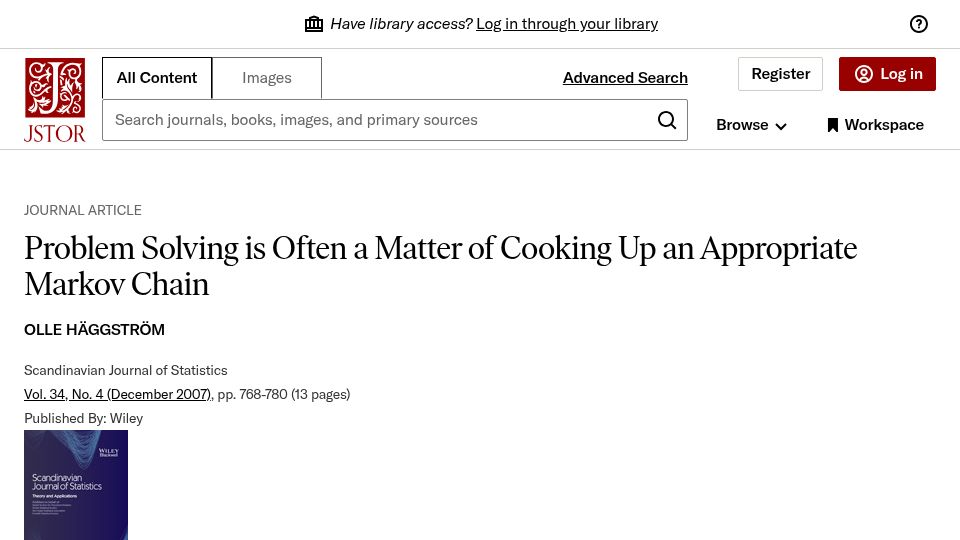
Task: Click the chevron arrow beside Browse
Action: point(781,126)
